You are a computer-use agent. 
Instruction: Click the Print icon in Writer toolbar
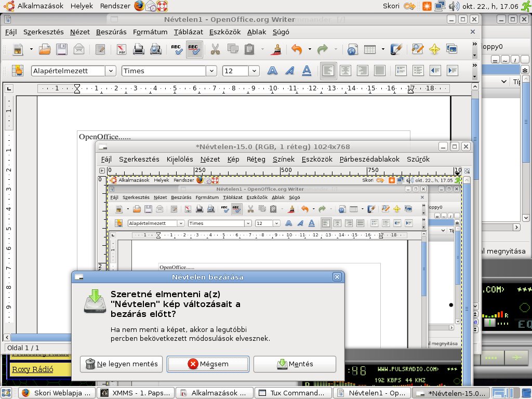tap(139, 49)
